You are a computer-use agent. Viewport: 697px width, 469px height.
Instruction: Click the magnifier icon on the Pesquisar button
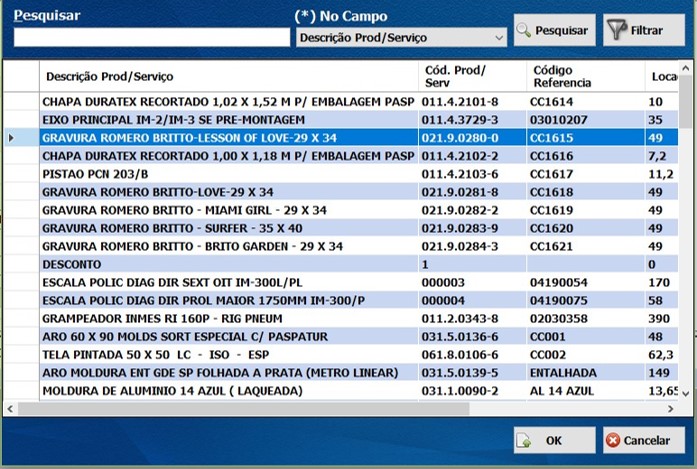point(524,30)
